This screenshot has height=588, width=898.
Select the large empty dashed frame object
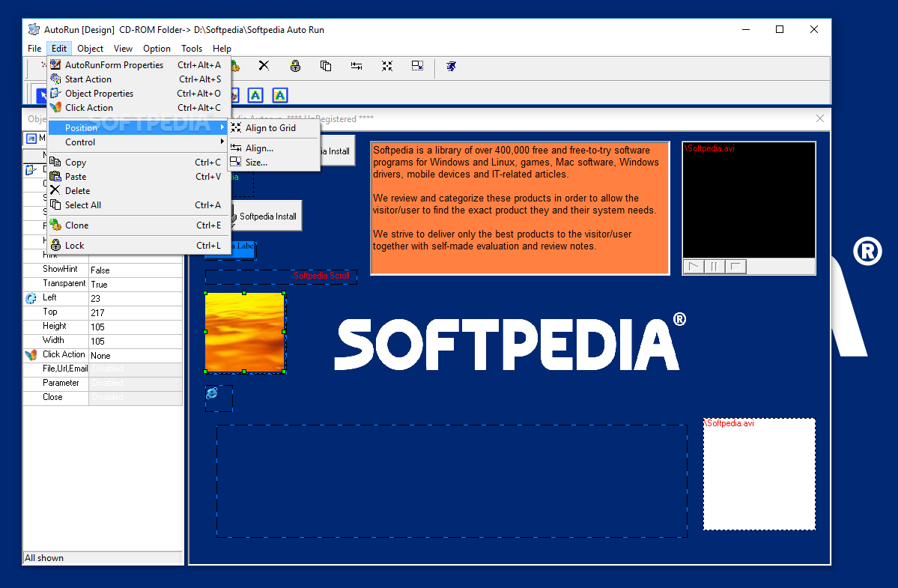(452, 481)
